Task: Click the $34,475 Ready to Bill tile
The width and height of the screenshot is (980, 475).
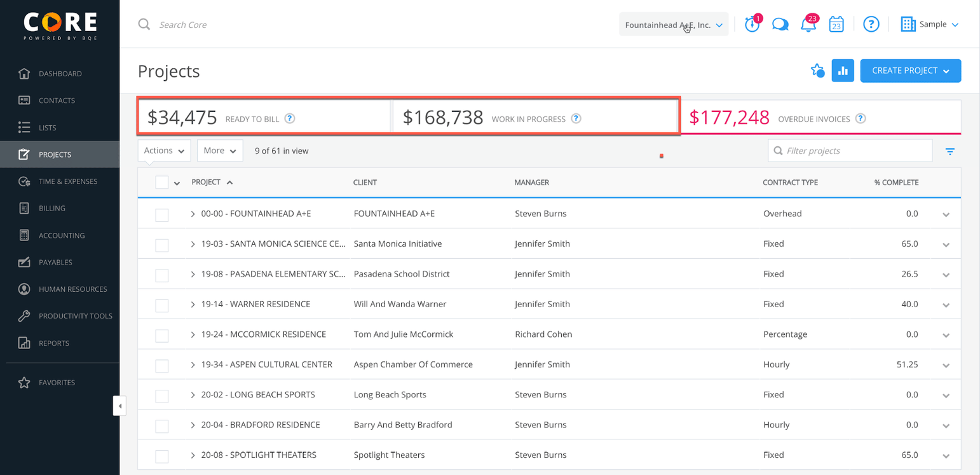Action: [x=265, y=117]
